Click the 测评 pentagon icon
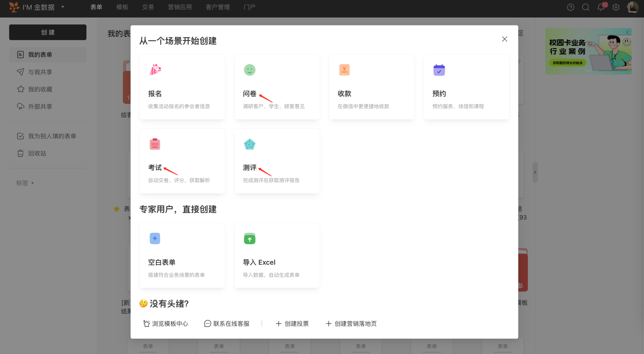The image size is (644, 354). (250, 144)
